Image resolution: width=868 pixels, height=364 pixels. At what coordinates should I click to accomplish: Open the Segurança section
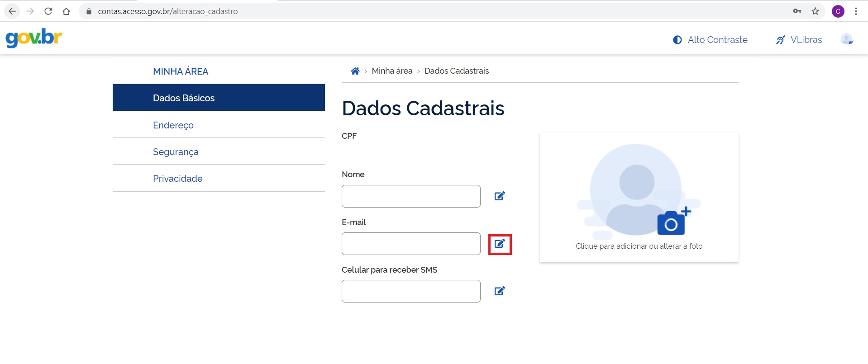point(176,152)
